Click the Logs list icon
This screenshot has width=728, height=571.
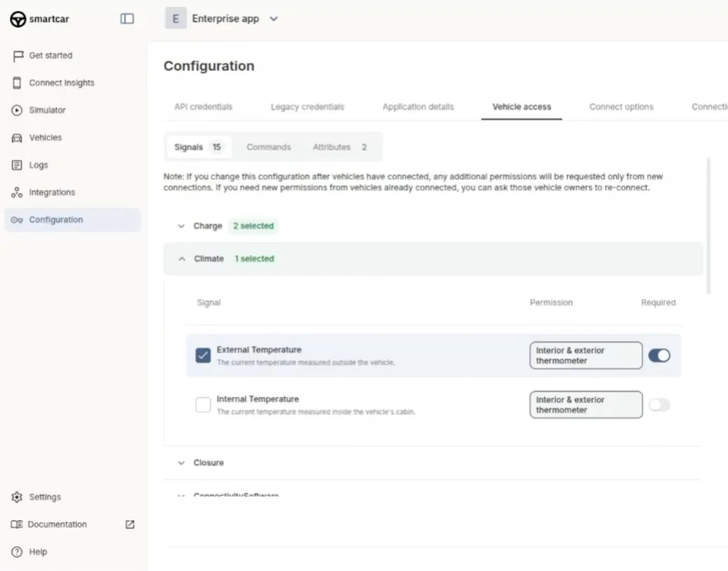[17, 165]
